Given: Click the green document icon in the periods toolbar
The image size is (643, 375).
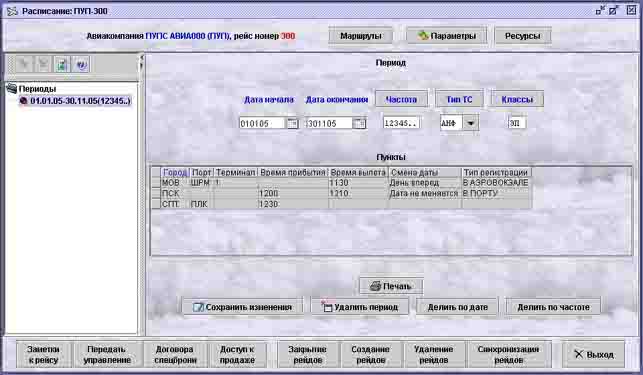Looking at the screenshot, I should point(62,64).
